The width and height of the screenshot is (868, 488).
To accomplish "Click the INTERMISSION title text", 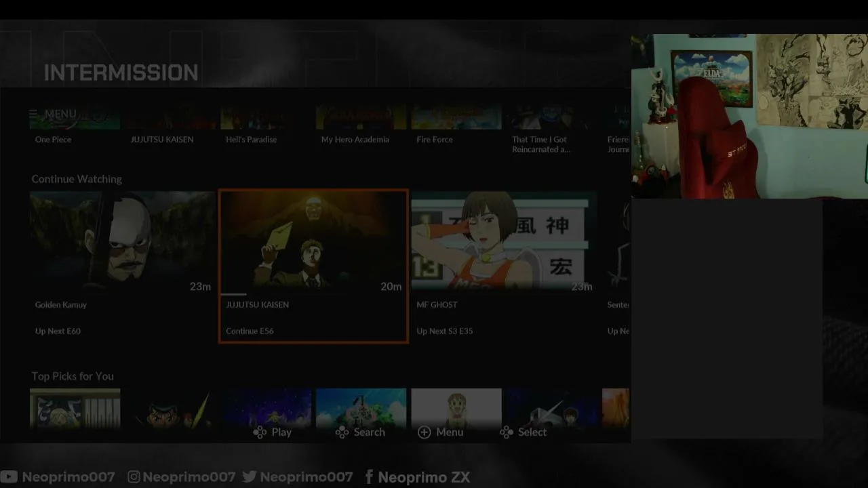I will click(121, 73).
